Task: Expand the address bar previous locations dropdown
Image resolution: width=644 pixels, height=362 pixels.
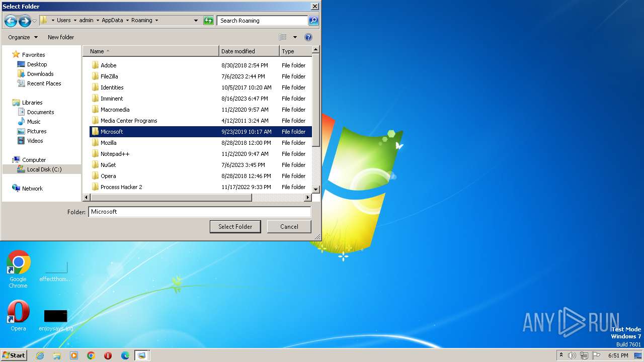Action: (x=196, y=21)
